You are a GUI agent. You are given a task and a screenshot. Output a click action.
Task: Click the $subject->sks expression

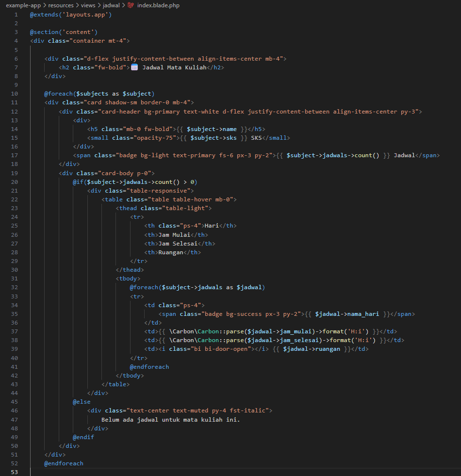point(214,138)
